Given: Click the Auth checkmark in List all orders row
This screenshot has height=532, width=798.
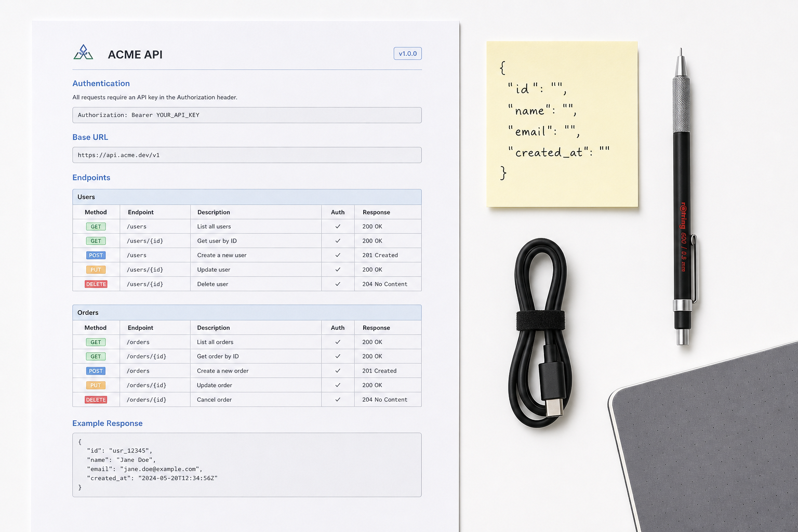Looking at the screenshot, I should [x=338, y=342].
